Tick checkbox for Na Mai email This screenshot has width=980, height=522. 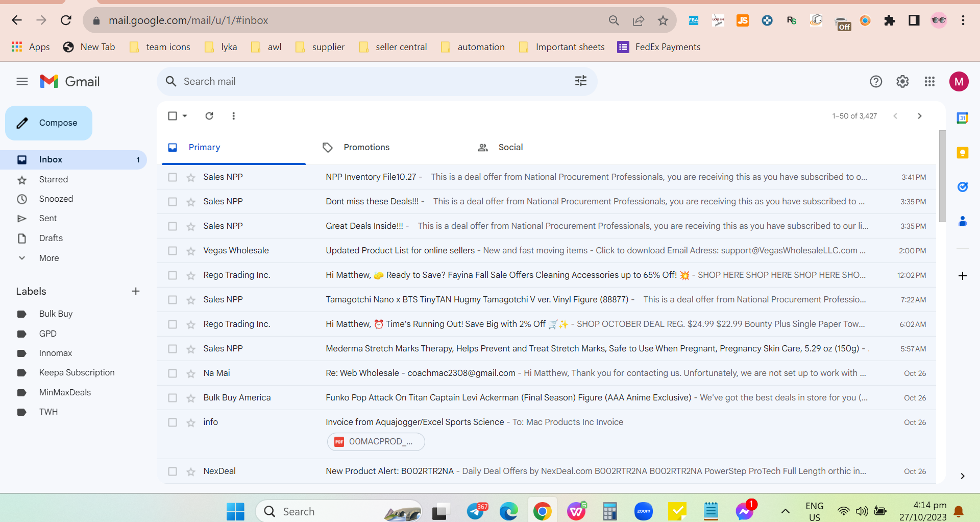click(173, 373)
